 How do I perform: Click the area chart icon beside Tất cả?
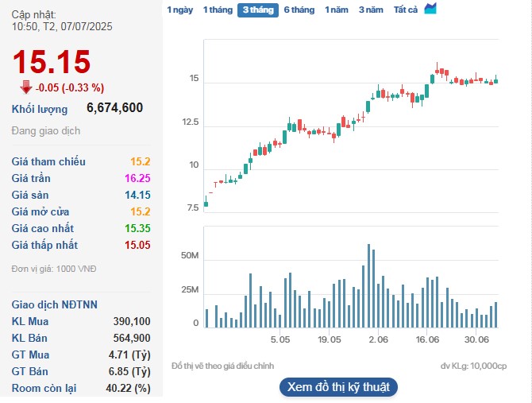[430, 9]
